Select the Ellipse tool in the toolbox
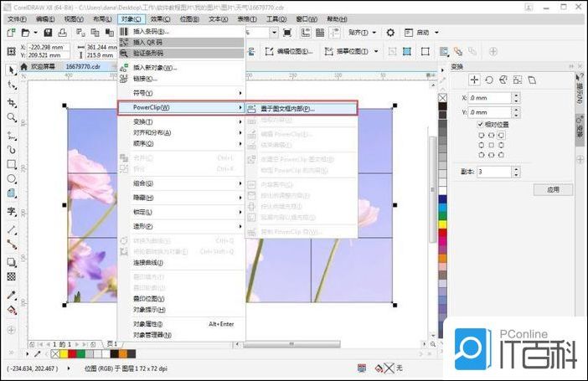 point(12,179)
